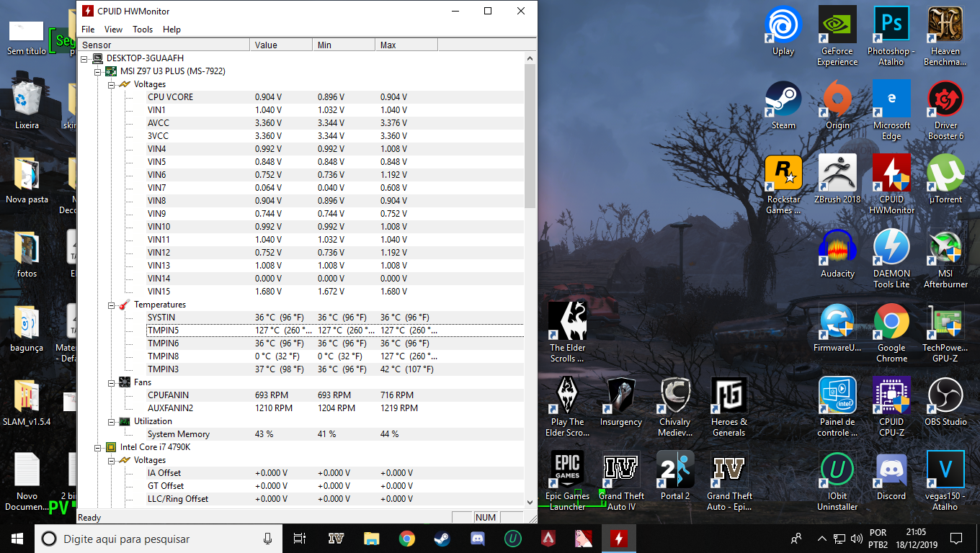Click the Min column header

tap(344, 45)
